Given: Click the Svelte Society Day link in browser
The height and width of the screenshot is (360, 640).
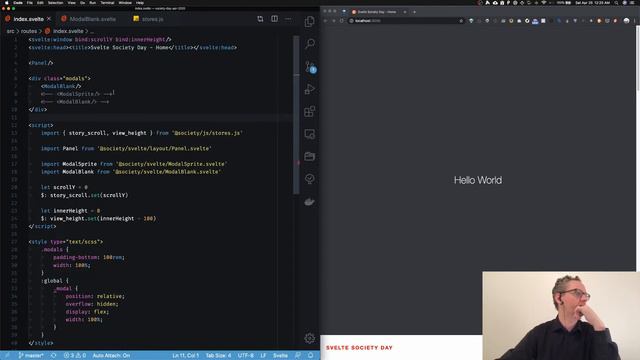Looking at the screenshot, I should tap(359, 348).
